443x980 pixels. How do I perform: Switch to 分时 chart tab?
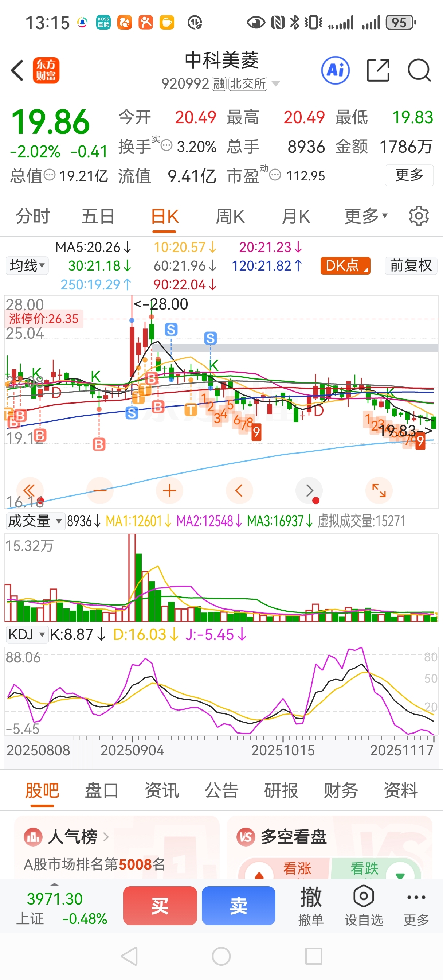click(x=33, y=216)
